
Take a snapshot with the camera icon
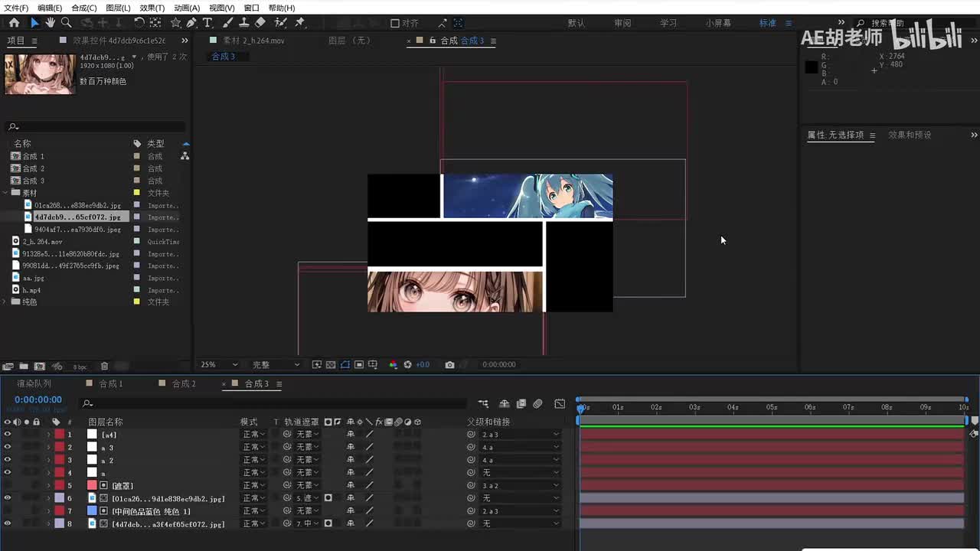click(449, 365)
